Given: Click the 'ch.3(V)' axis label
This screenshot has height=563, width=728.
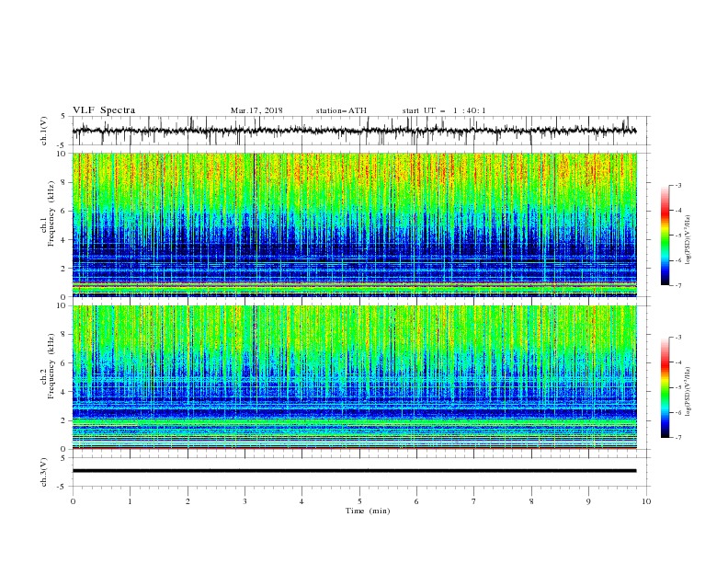Looking at the screenshot, I should click(44, 472).
